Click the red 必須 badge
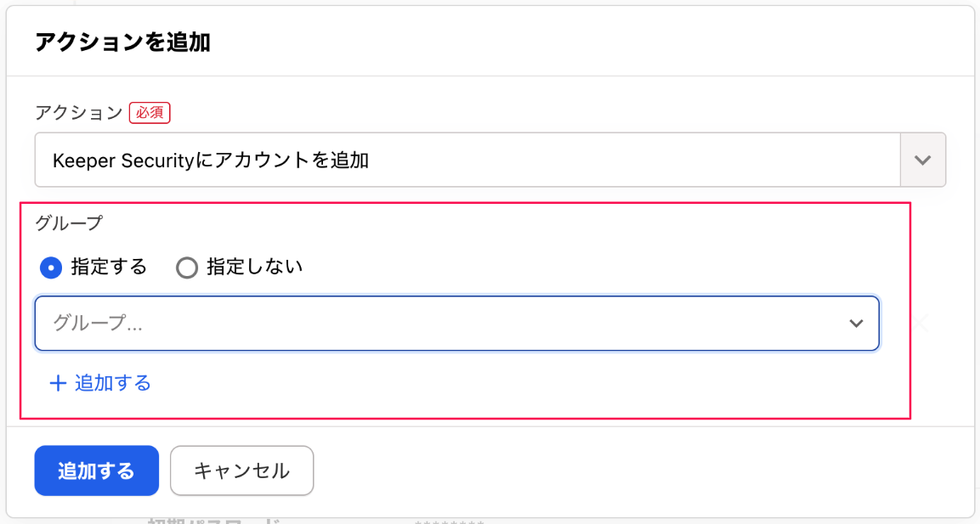 pos(150,113)
